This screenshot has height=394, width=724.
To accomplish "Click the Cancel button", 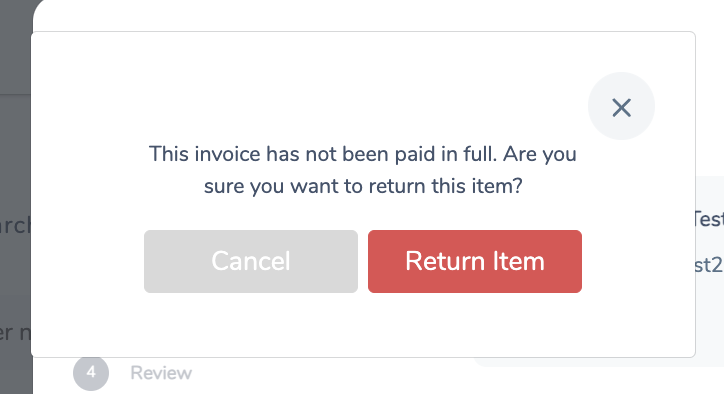I will (x=251, y=261).
